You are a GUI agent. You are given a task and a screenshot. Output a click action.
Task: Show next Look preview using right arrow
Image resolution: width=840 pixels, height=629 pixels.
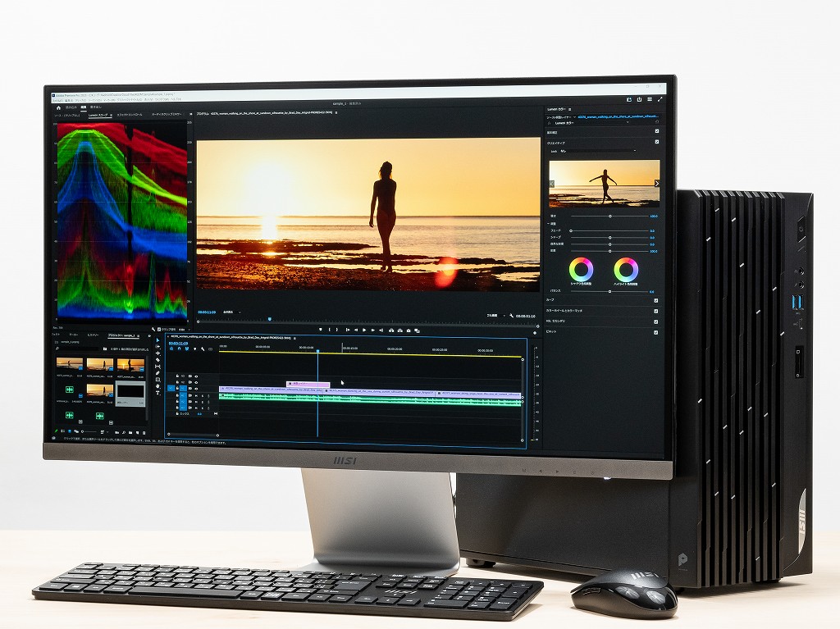657,183
